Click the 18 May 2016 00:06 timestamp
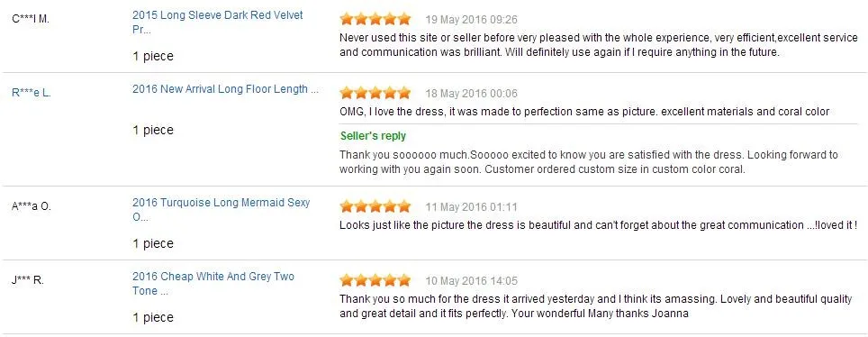Viewport: 868px width, 337px height. (x=471, y=93)
